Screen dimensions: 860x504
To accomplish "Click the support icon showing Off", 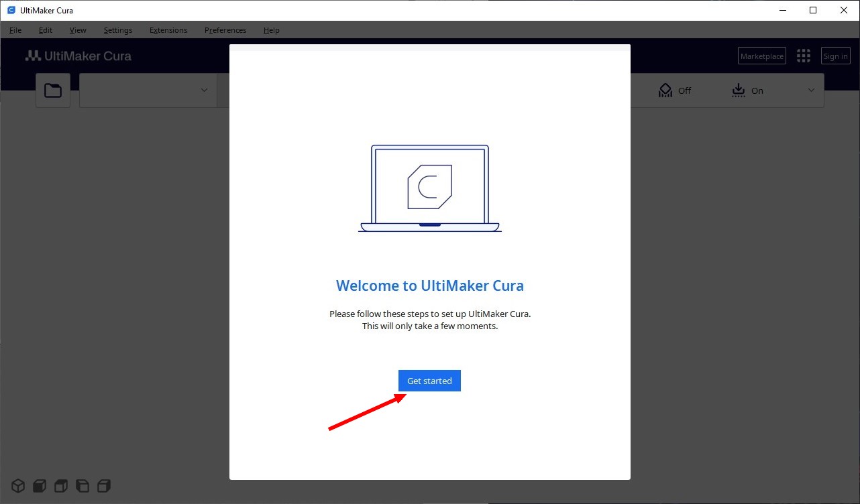I will pyautogui.click(x=665, y=90).
